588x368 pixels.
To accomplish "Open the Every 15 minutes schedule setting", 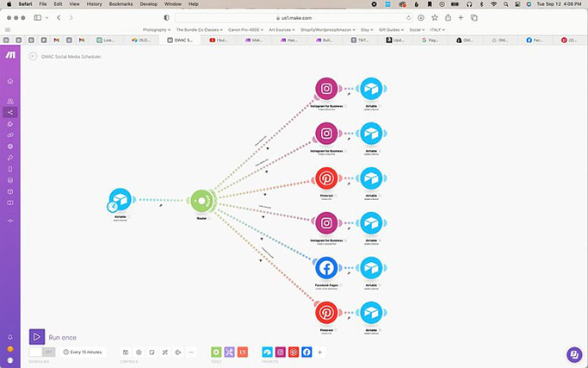I will click(x=83, y=352).
